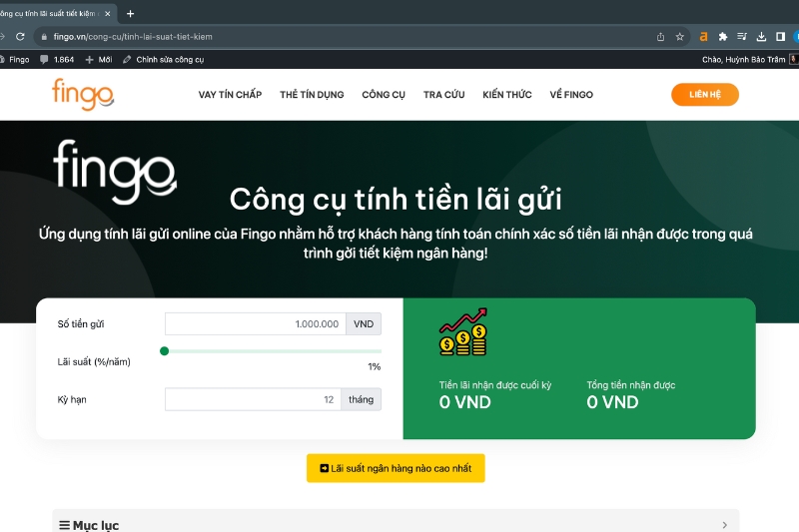
Task: Click the LIÊN HỆ button
Action: 705,95
